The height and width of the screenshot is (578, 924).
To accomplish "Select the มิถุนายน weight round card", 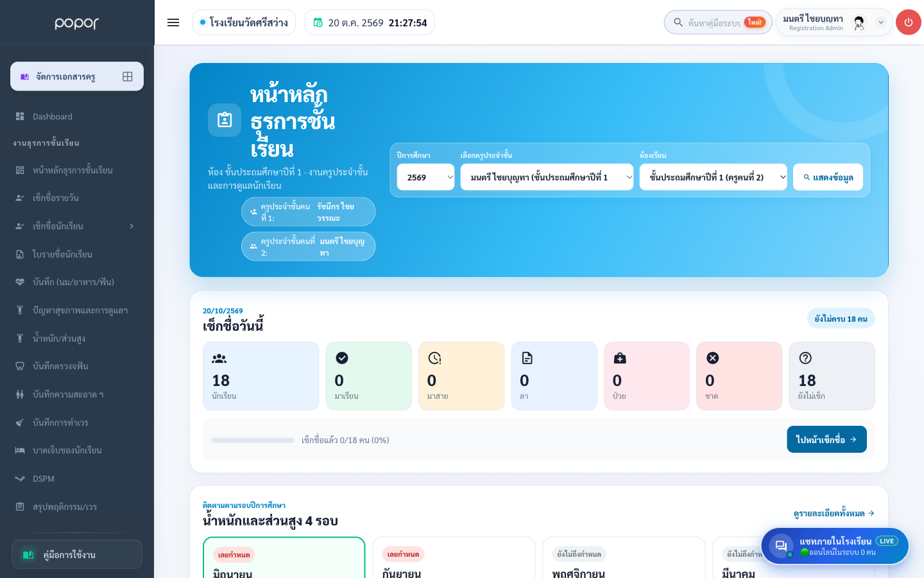I will click(x=284, y=557).
